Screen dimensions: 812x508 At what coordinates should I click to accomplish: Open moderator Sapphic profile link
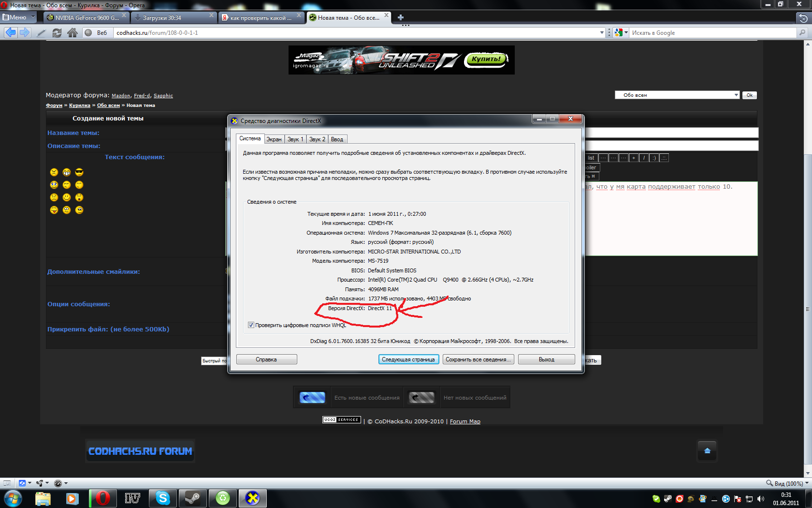click(163, 96)
